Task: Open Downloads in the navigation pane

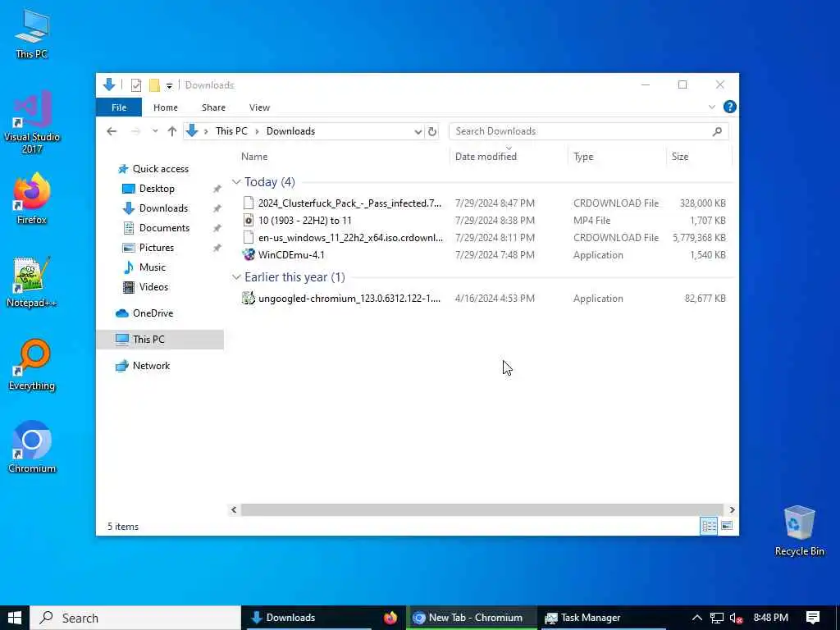Action: click(163, 208)
